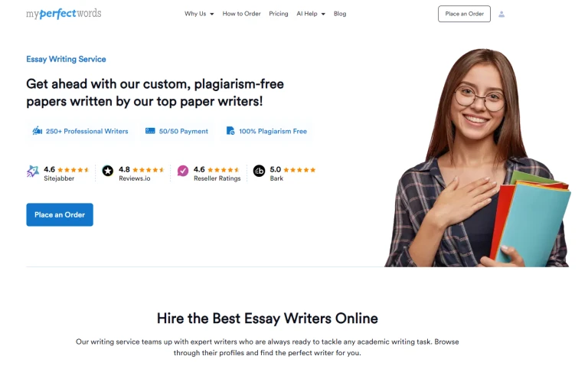Image resolution: width=588 pixels, height=366 pixels.
Task: Open the Why Us menu
Action: (x=195, y=14)
